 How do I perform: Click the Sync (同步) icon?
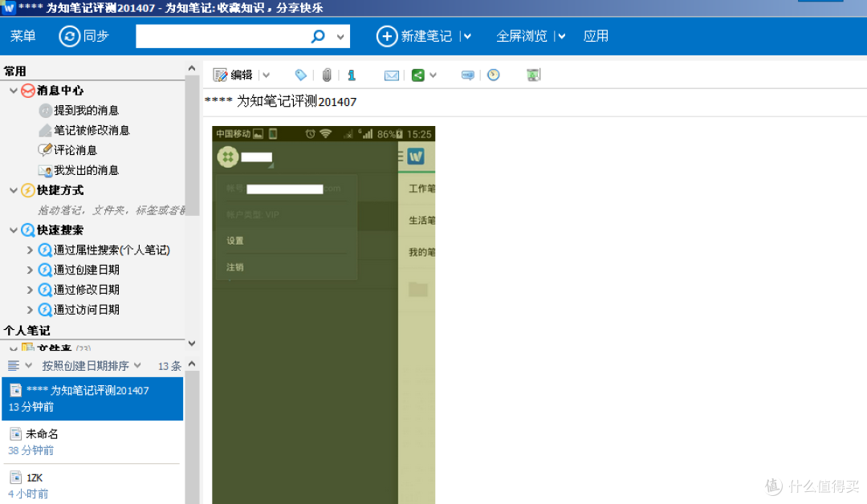(70, 36)
